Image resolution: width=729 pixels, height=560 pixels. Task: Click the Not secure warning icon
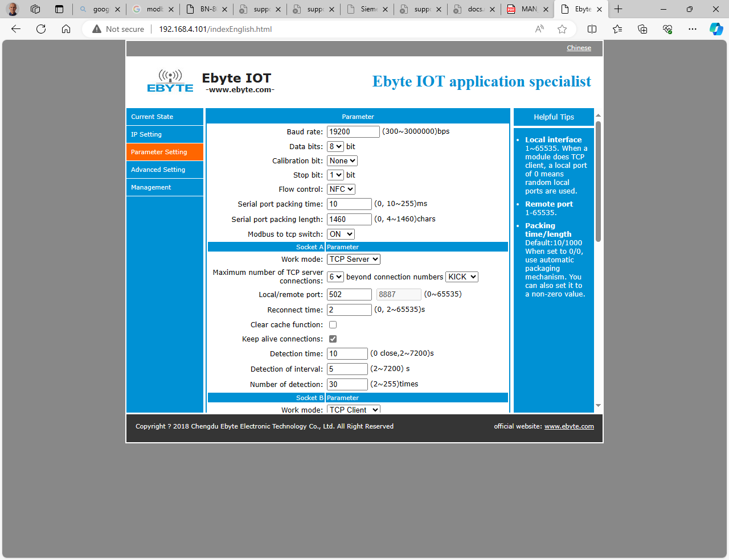coord(97,29)
